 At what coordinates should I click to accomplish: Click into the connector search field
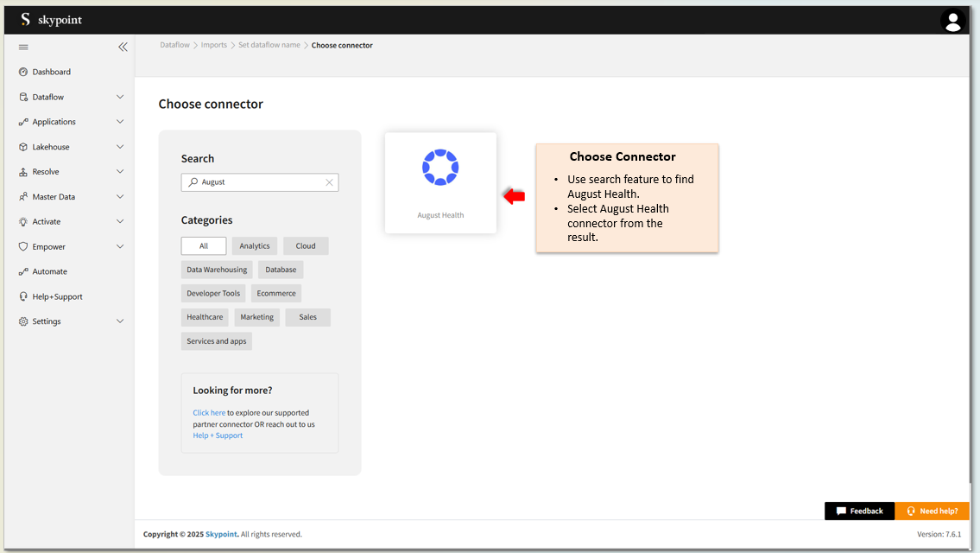tap(259, 182)
